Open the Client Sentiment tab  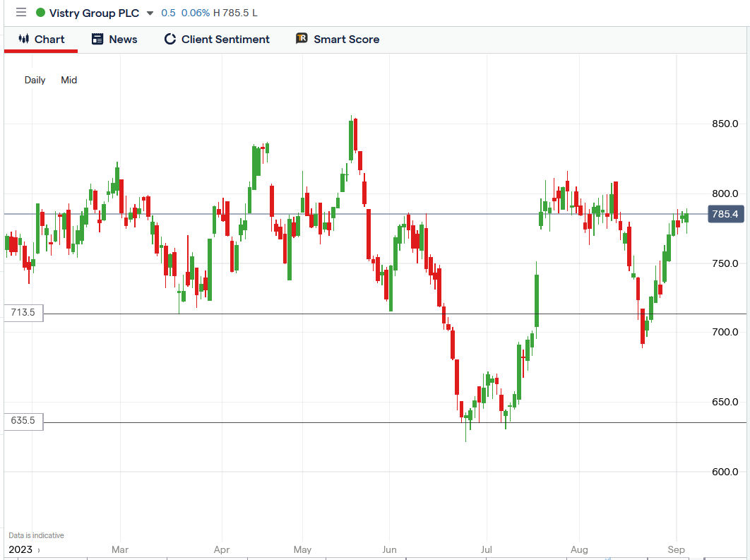(217, 40)
